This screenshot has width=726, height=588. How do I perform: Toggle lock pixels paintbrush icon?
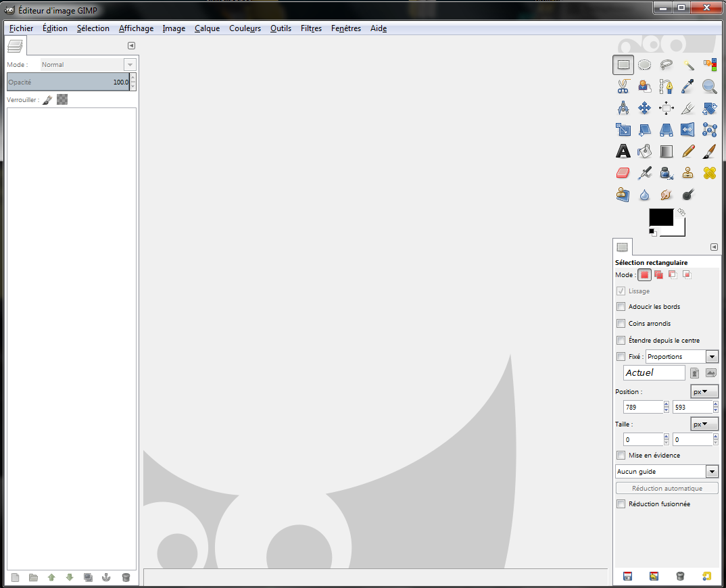coord(47,99)
